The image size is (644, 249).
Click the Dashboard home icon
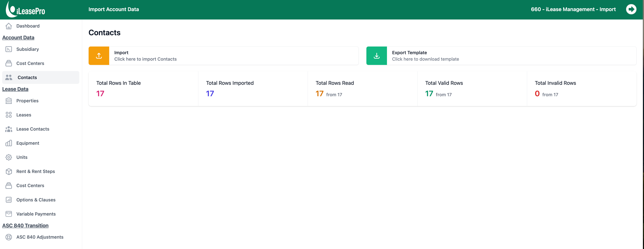coord(9,26)
